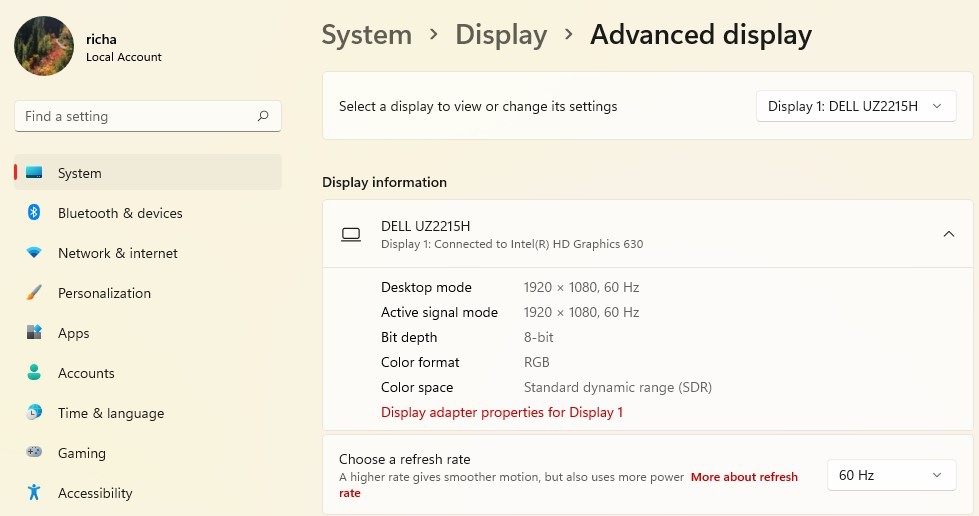Click the Apps icon in sidebar
The height and width of the screenshot is (516, 979).
34,332
